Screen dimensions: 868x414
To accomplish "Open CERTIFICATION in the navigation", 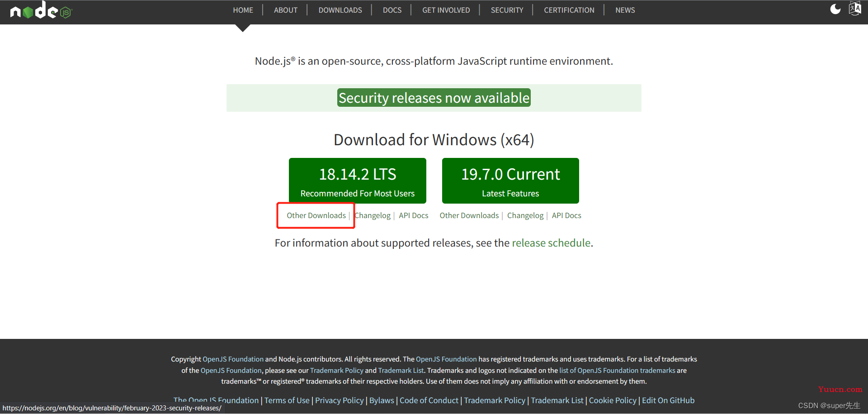I will click(x=569, y=10).
